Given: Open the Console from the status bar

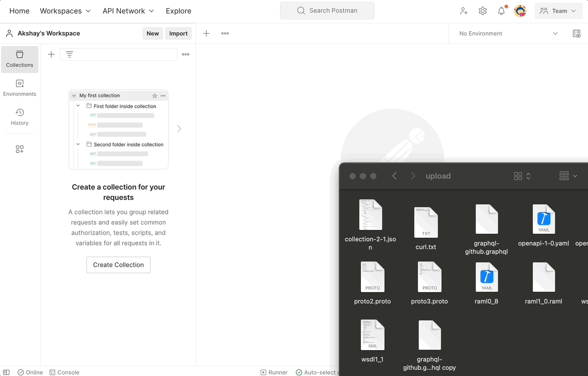Looking at the screenshot, I should tap(64, 372).
